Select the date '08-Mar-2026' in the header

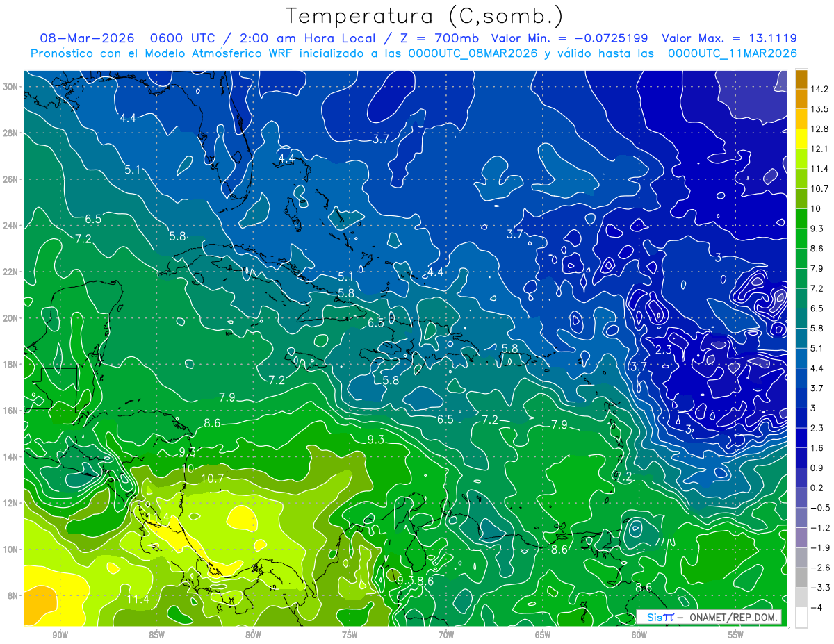pos(85,38)
